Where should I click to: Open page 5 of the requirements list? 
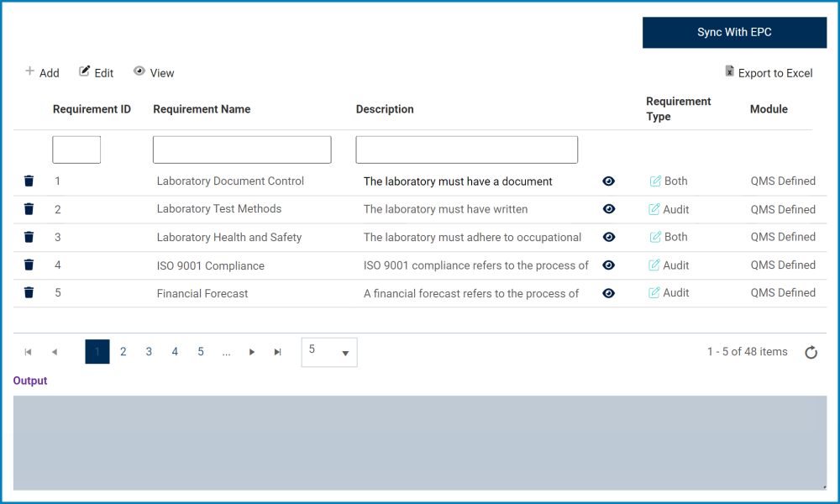201,352
